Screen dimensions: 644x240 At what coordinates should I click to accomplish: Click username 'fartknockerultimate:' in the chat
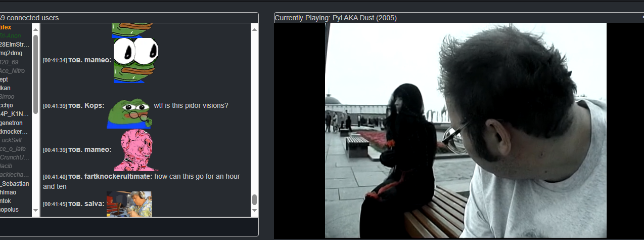[x=118, y=177]
